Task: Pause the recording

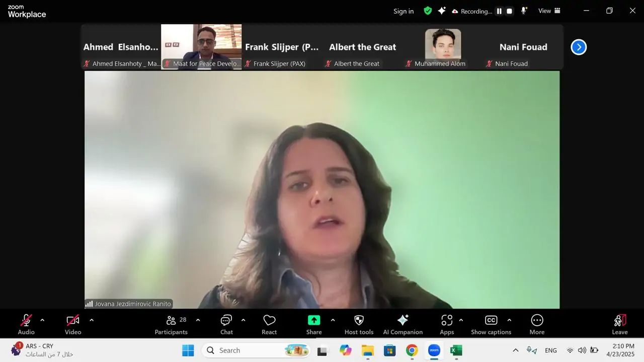Action: click(x=499, y=11)
